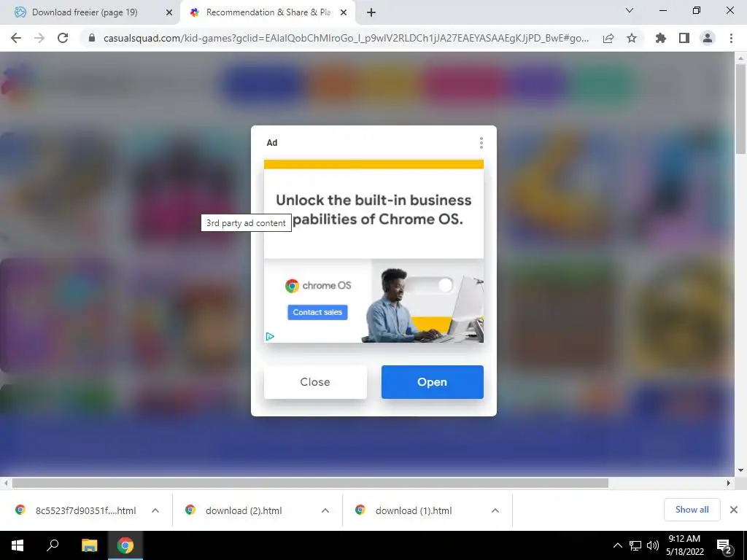Select the Recommendation & Share tab

tap(268, 12)
